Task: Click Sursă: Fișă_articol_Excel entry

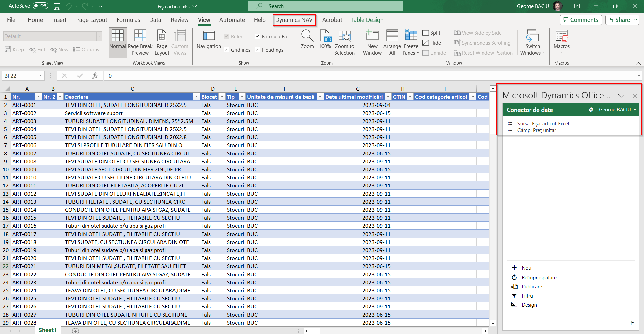Action: pos(543,123)
